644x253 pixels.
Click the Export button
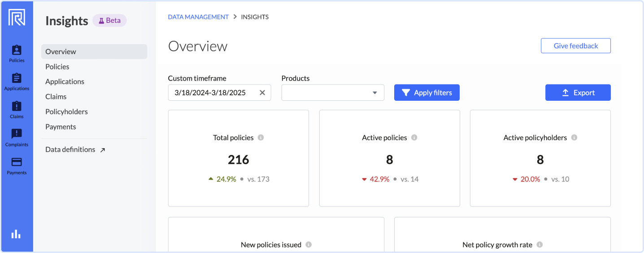pyautogui.click(x=578, y=93)
